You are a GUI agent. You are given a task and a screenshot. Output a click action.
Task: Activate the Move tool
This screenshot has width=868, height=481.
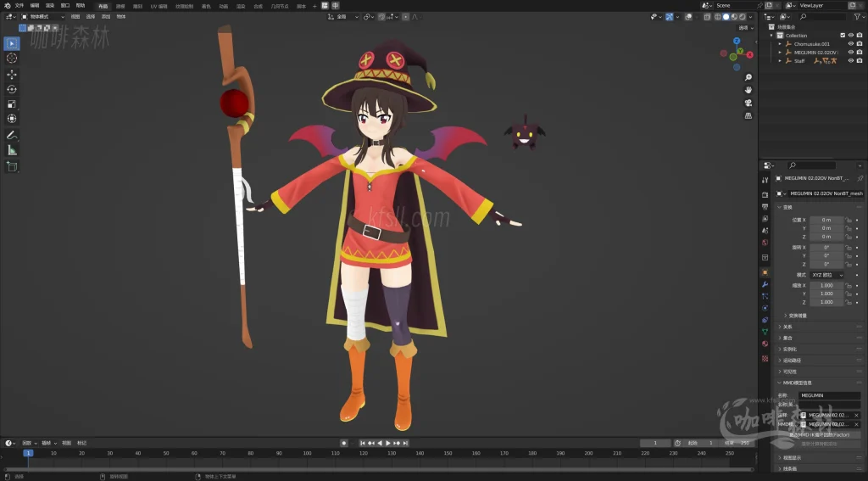12,75
